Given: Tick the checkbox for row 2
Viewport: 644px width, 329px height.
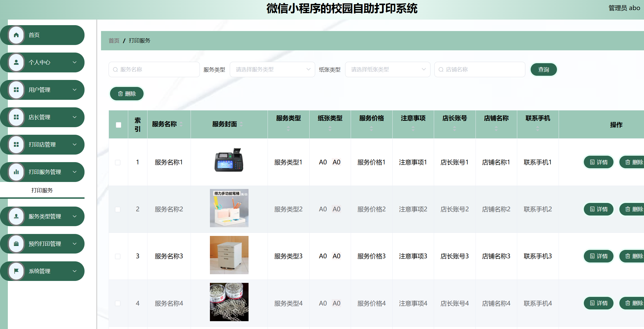Looking at the screenshot, I should click(118, 209).
